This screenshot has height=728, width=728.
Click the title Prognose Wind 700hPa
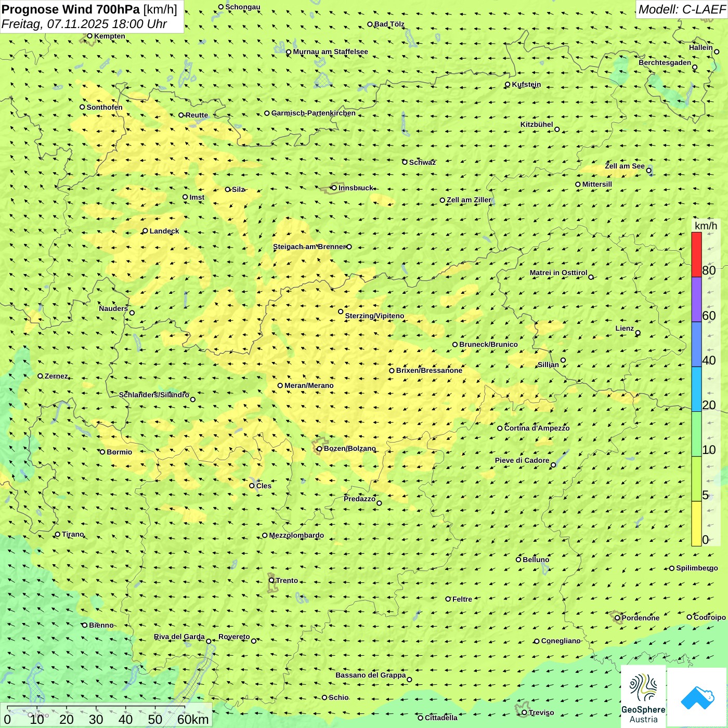click(x=71, y=9)
